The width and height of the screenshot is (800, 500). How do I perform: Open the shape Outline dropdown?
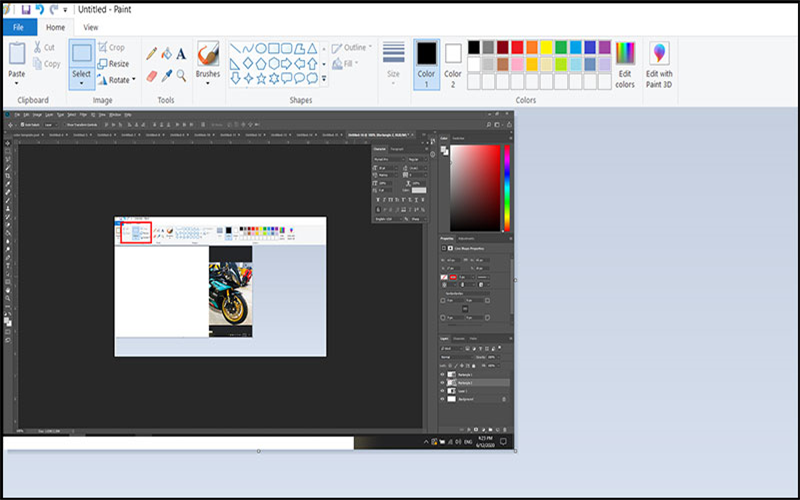point(352,48)
